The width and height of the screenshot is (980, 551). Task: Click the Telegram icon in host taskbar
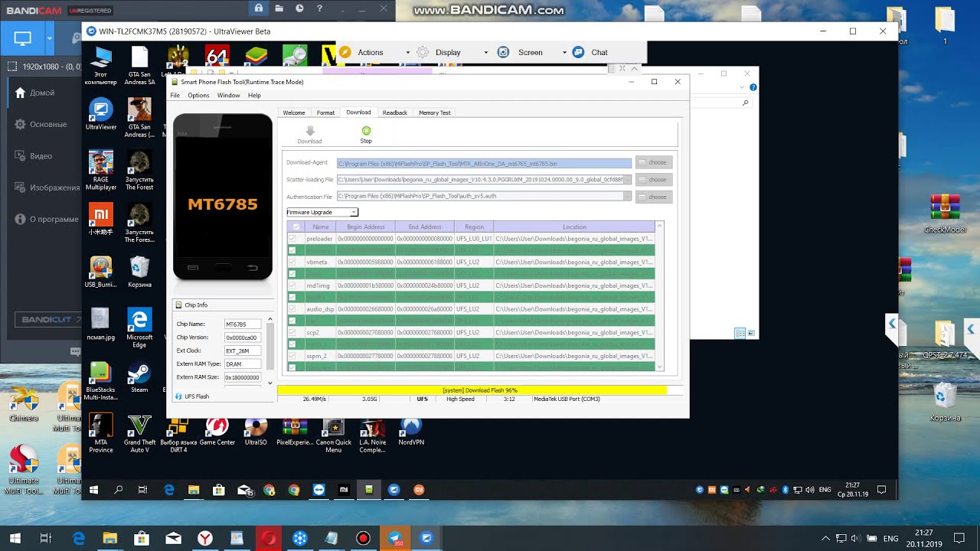tap(396, 538)
